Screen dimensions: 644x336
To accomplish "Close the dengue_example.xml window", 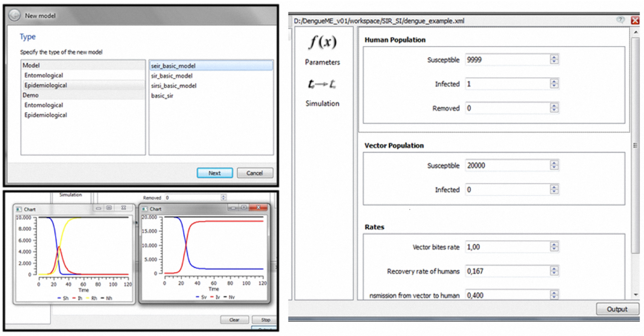I will tap(635, 20).
